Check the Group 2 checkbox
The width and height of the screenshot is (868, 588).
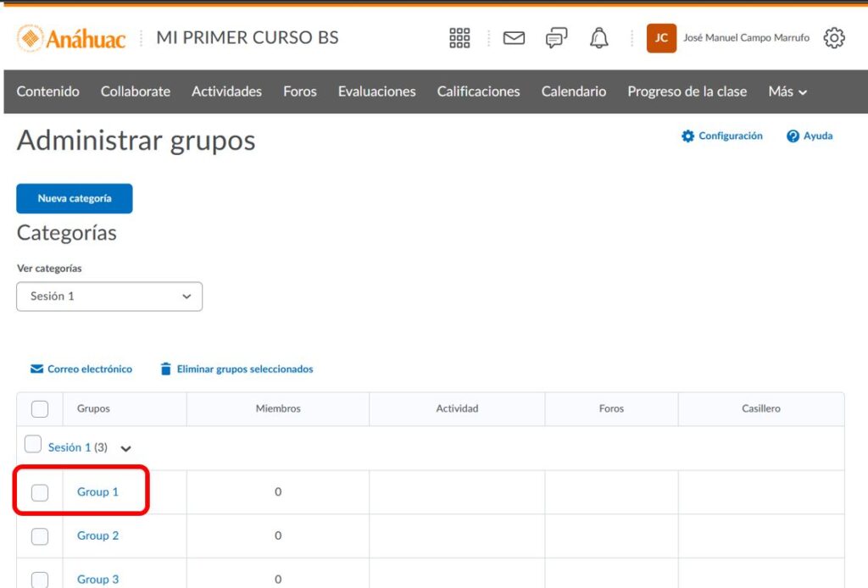[40, 536]
